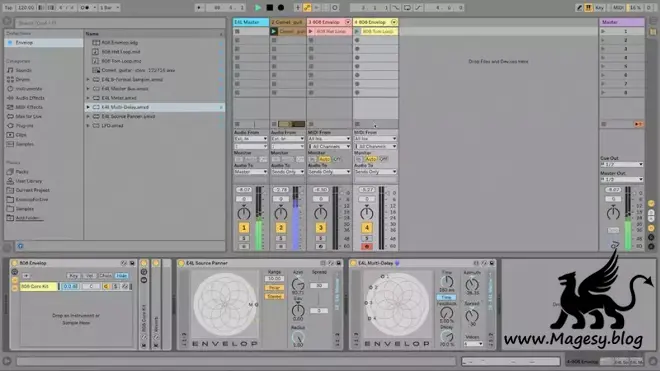Select 808 Hat Loop.mid file
This screenshot has height=371, width=660.
pyautogui.click(x=121, y=52)
